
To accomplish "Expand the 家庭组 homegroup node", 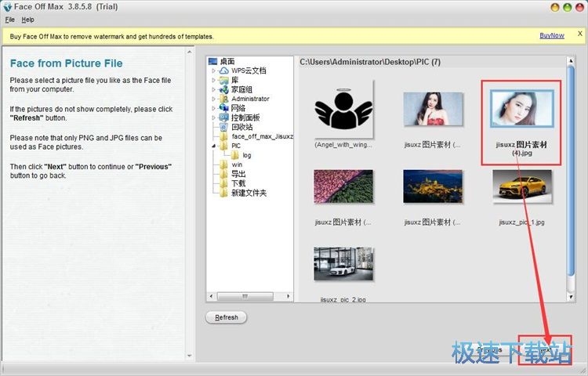I will tap(213, 89).
